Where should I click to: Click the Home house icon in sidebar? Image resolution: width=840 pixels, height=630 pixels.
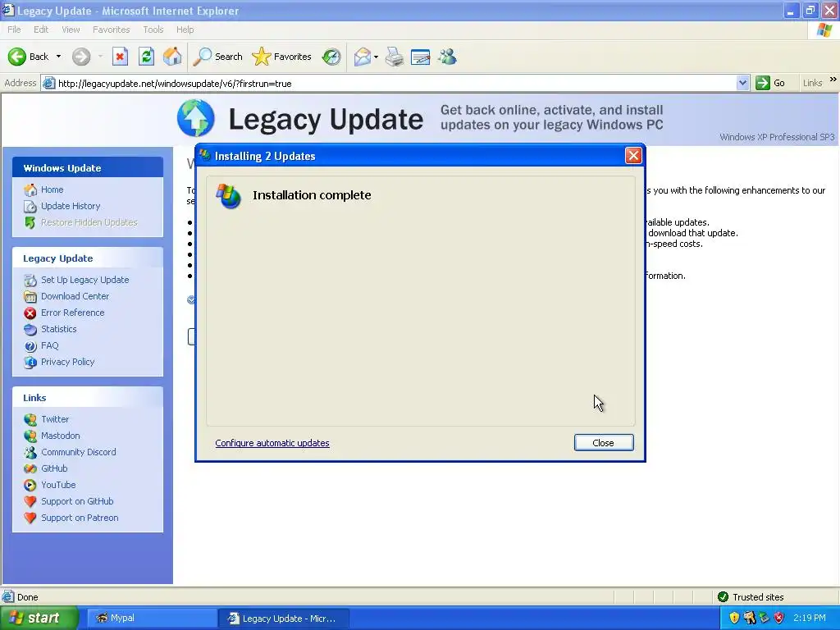click(x=30, y=190)
